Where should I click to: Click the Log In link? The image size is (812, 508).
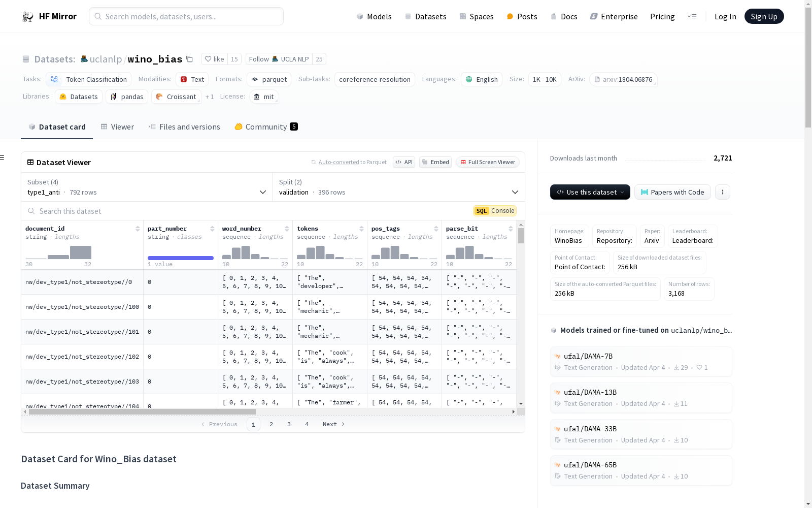click(x=725, y=16)
